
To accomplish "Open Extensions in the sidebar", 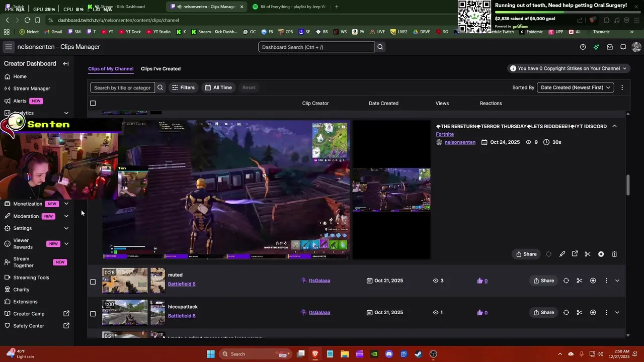I will coord(25,302).
